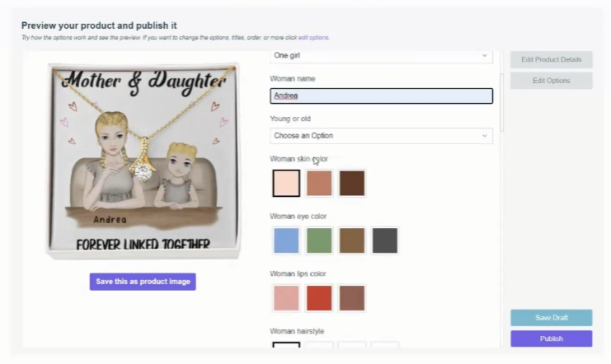611x364 pixels.
Task: Click the Edit Options button
Action: [x=552, y=81]
